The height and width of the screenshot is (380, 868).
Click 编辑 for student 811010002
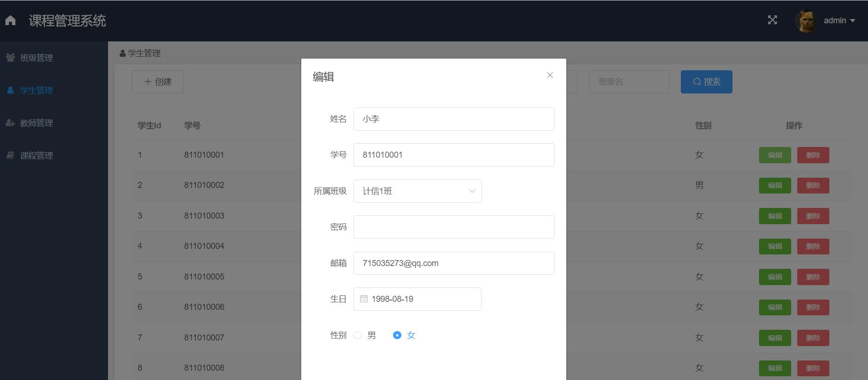(x=775, y=186)
